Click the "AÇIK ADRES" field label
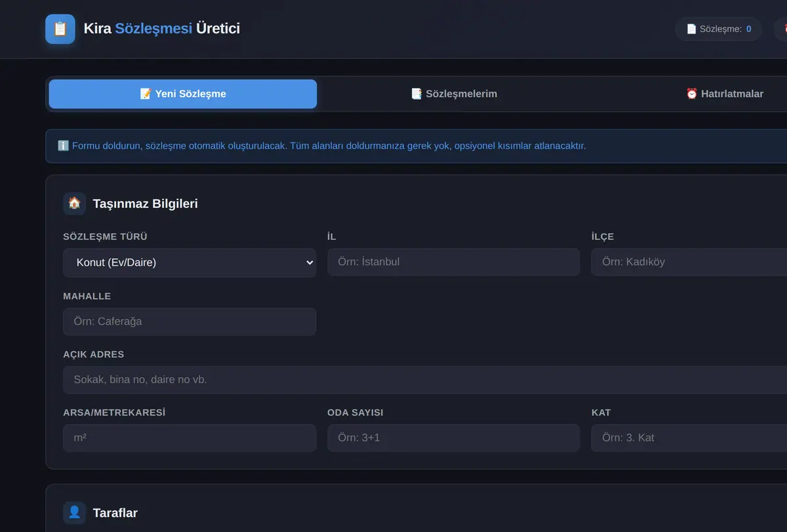Screen dimensions: 787x532 tap(94, 354)
